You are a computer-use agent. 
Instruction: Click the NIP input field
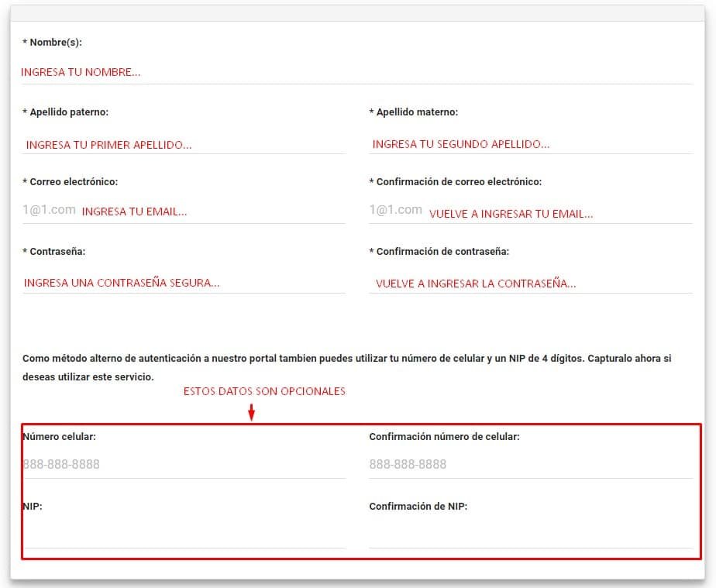tap(184, 536)
